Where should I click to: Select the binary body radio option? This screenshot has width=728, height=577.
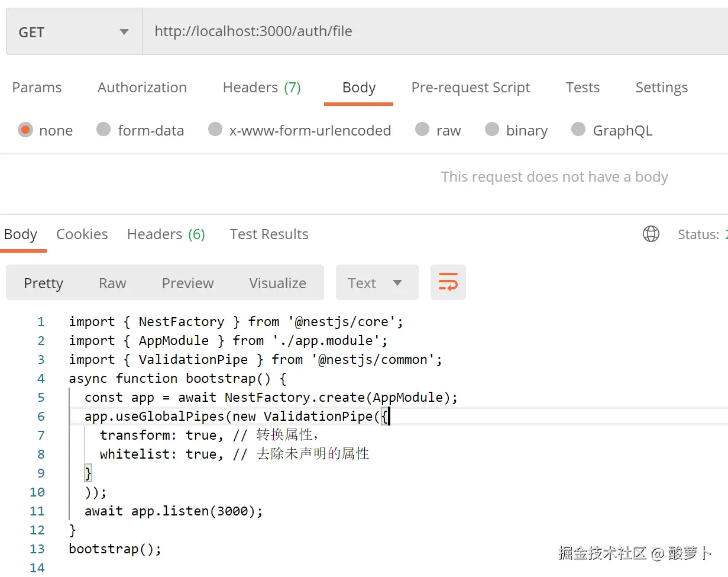click(491, 130)
